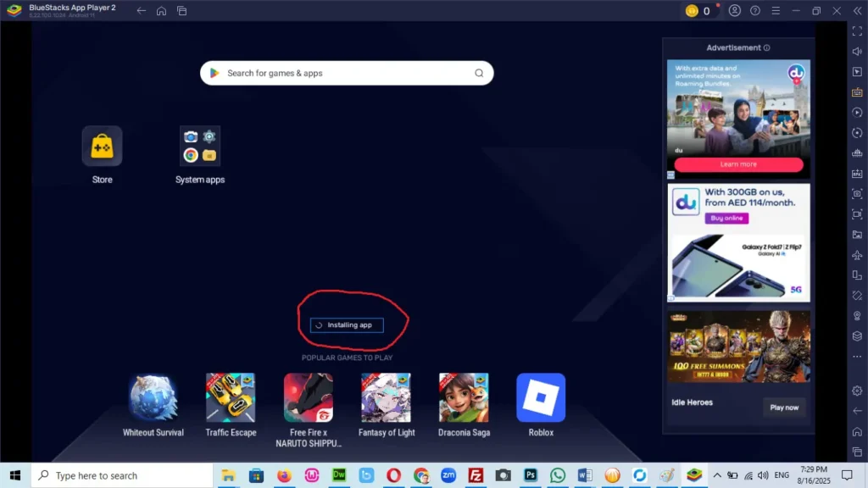Click the home icon in title bar

point(161,11)
